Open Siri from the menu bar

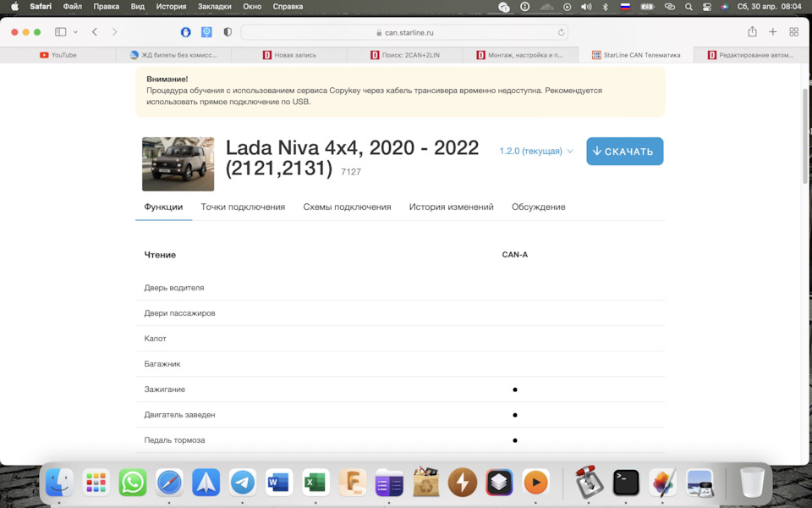[x=725, y=7]
